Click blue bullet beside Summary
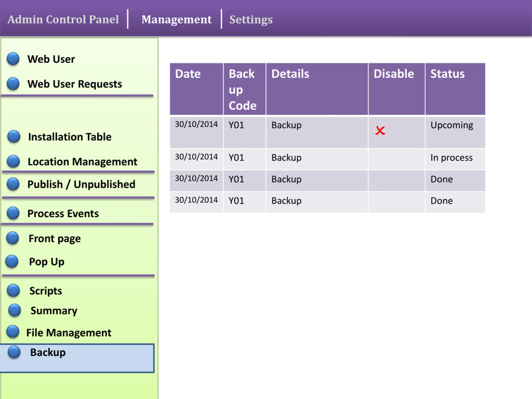Screen dimensions: 532x399 coord(14,310)
